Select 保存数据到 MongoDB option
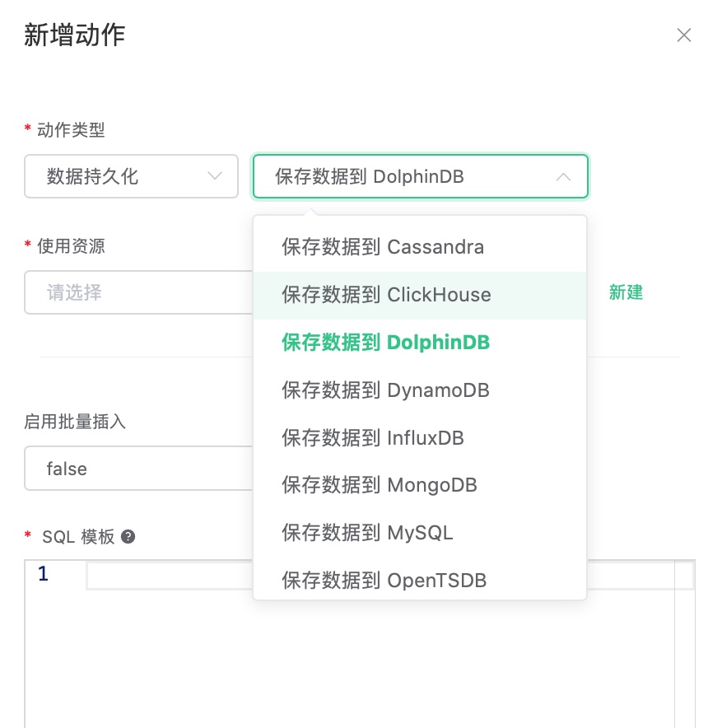 (380, 486)
